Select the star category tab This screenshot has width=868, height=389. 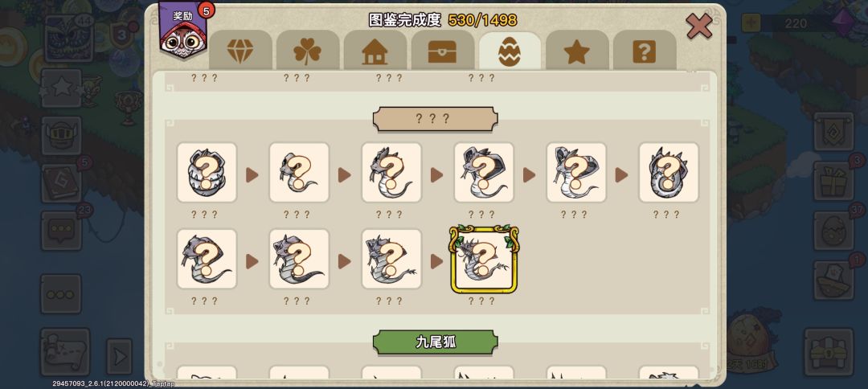577,51
